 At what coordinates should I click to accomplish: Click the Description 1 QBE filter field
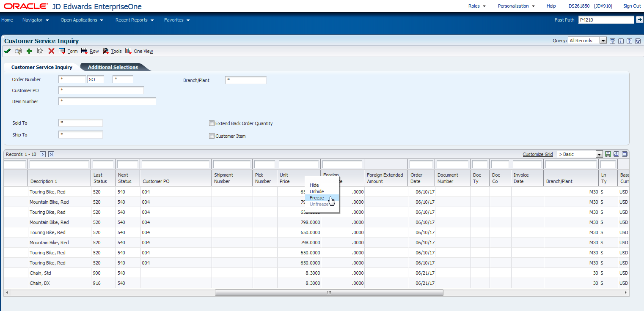click(x=59, y=164)
